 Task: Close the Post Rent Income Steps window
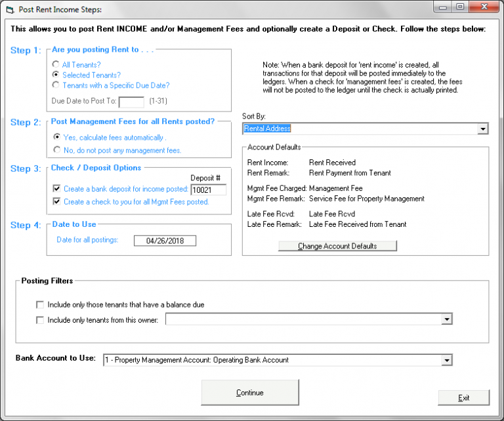click(484, 7)
